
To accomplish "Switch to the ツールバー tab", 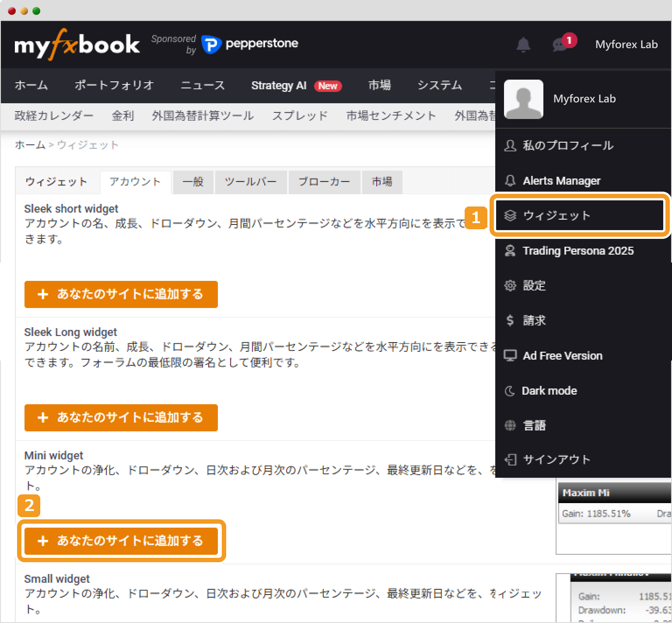I will (x=251, y=182).
